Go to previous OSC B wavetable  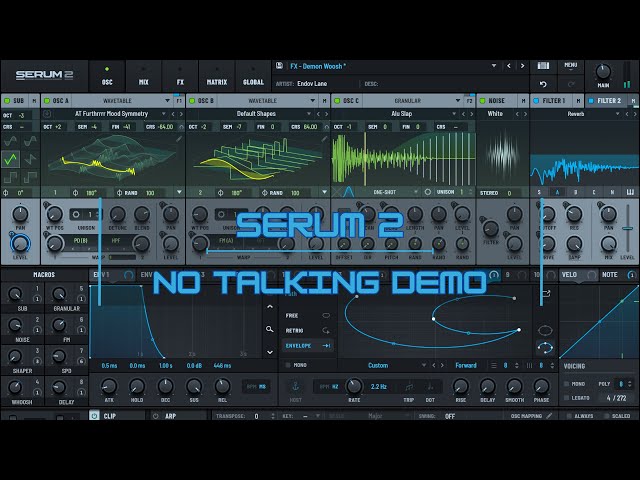(318, 114)
